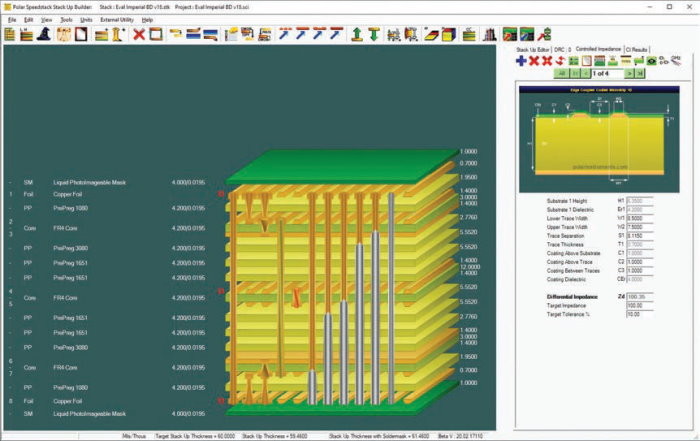Click the stack with plus sign icon

(102, 35)
